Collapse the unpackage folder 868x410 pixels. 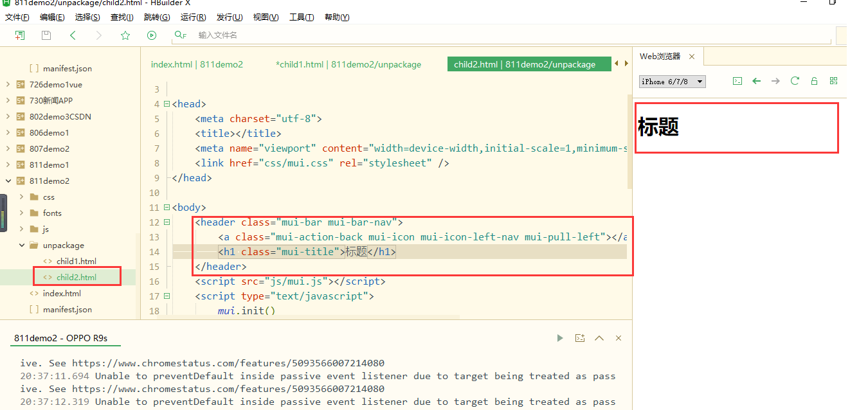click(21, 245)
